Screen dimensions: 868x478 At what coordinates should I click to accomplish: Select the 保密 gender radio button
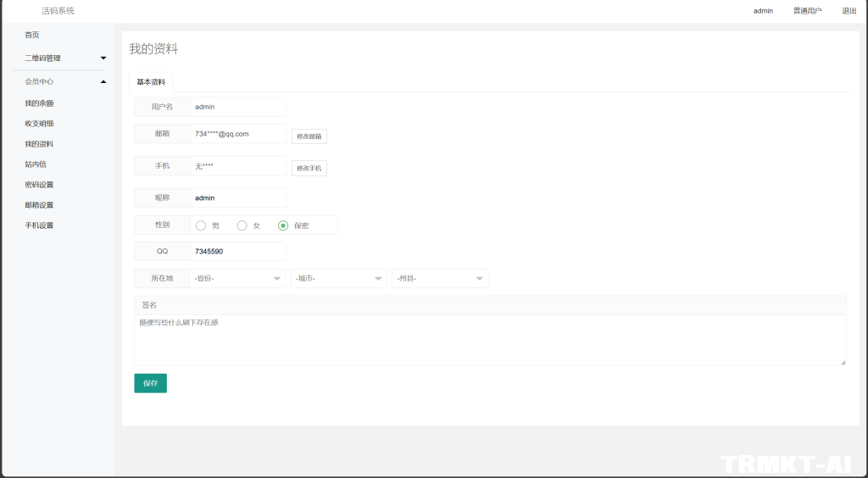click(x=283, y=225)
